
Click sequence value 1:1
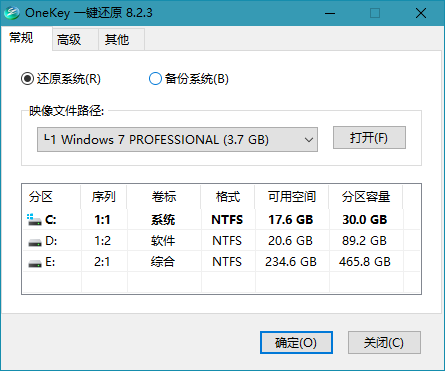(x=102, y=220)
